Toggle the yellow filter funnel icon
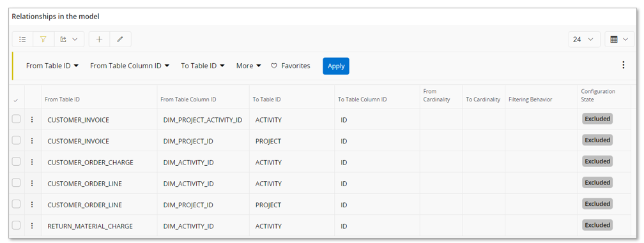This screenshot has height=243, width=644. click(x=43, y=40)
